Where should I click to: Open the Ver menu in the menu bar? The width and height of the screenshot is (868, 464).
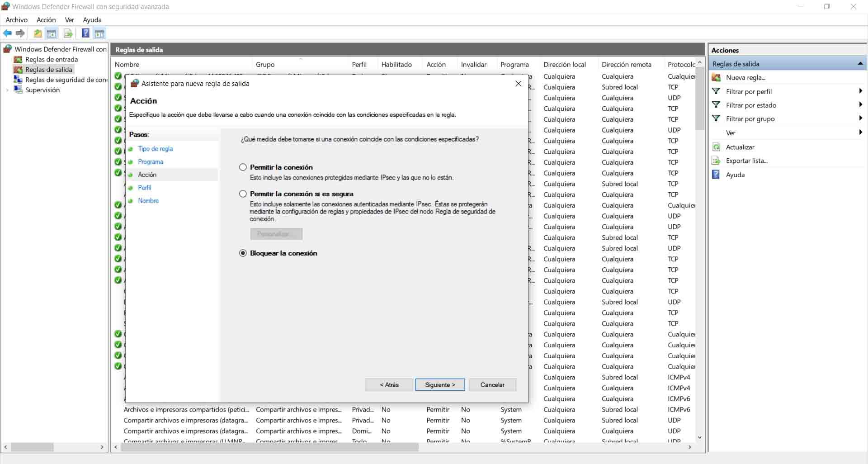click(69, 20)
